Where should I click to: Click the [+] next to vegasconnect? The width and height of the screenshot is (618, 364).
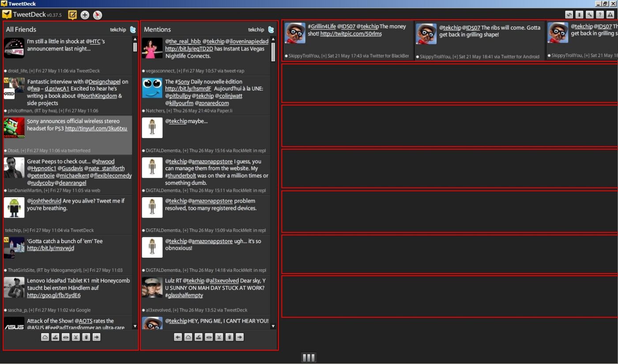[x=180, y=71]
